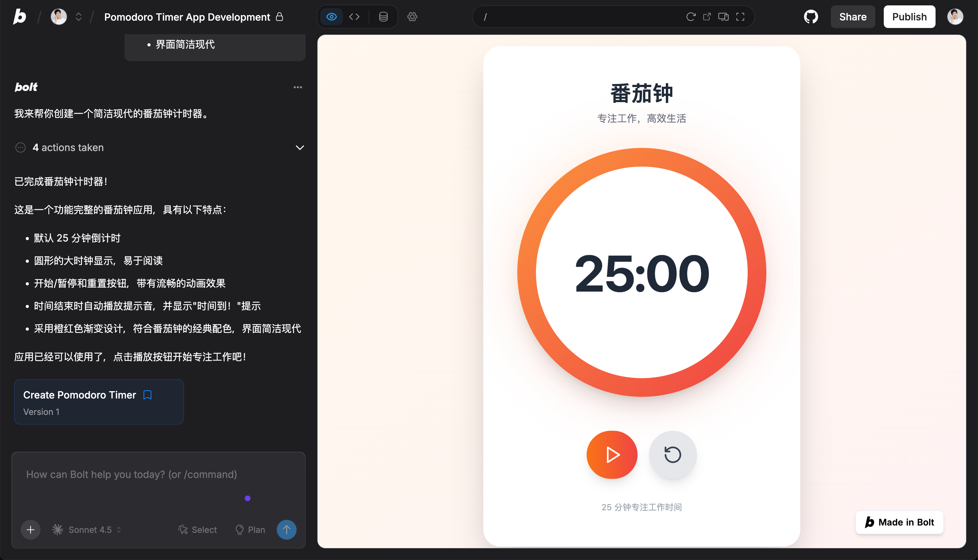This screenshot has width=978, height=560.
Task: Switch to code editor view
Action: point(354,16)
